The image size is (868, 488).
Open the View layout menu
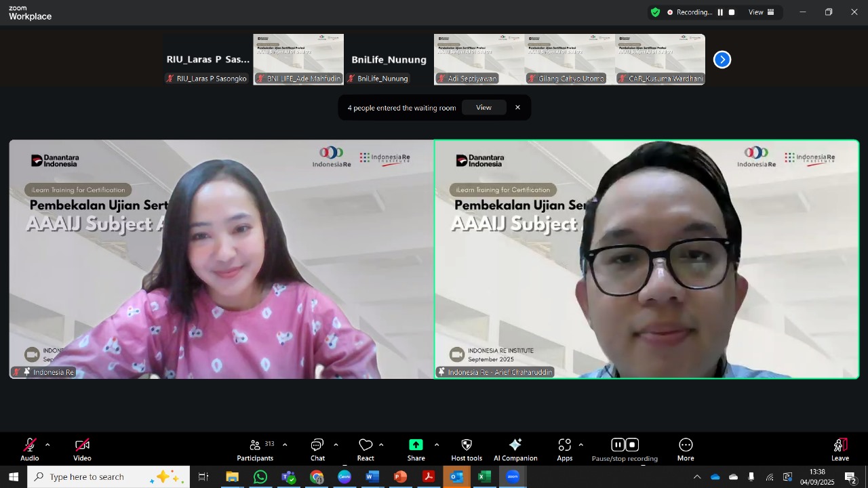pos(761,12)
